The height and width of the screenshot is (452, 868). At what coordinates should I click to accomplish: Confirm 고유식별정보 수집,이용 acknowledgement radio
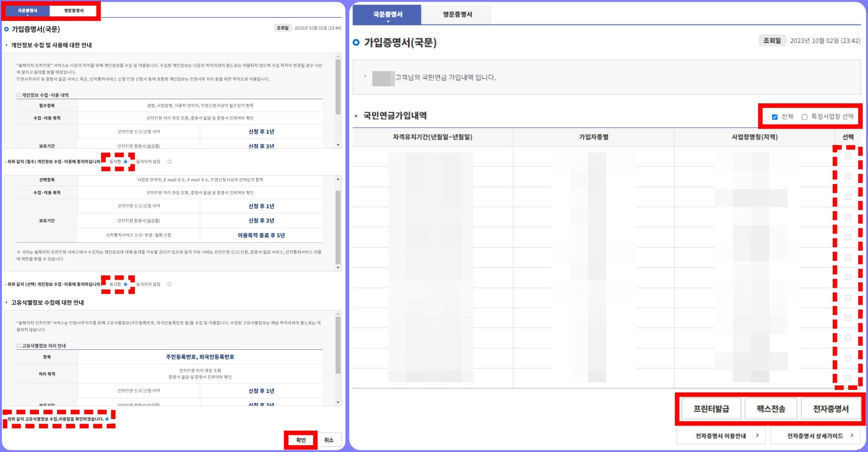[107, 419]
